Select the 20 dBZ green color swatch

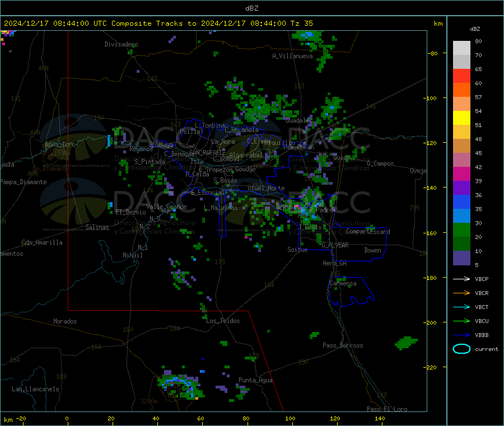tap(461, 230)
